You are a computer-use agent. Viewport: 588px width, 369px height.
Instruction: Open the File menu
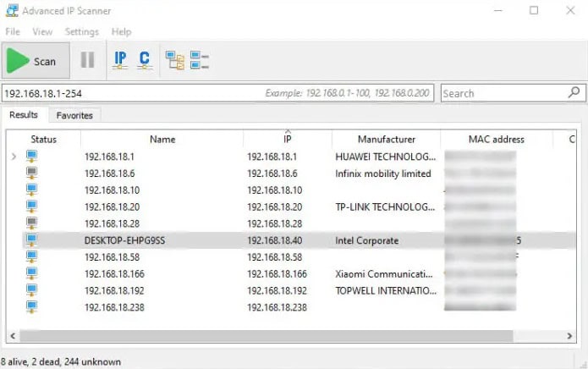click(x=13, y=32)
